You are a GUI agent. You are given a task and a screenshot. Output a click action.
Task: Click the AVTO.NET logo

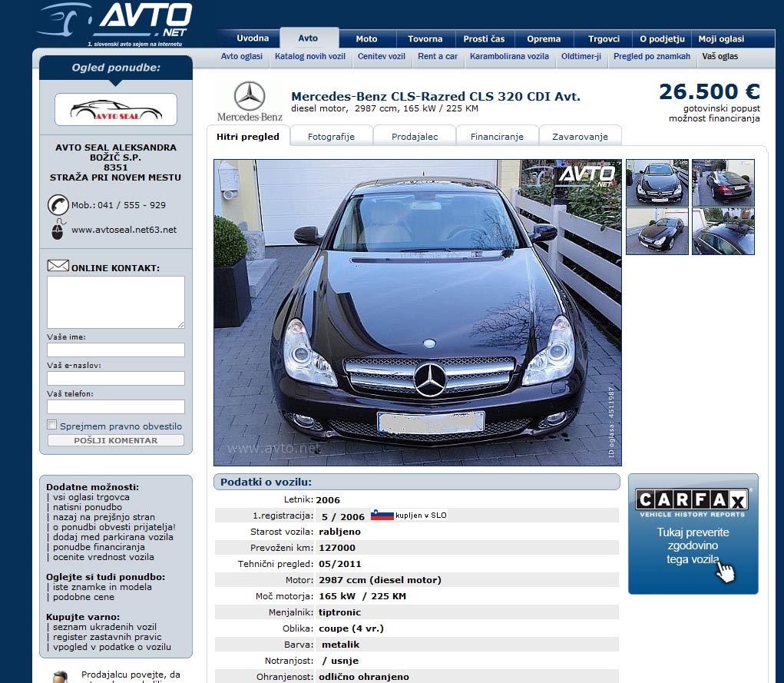tap(114, 24)
